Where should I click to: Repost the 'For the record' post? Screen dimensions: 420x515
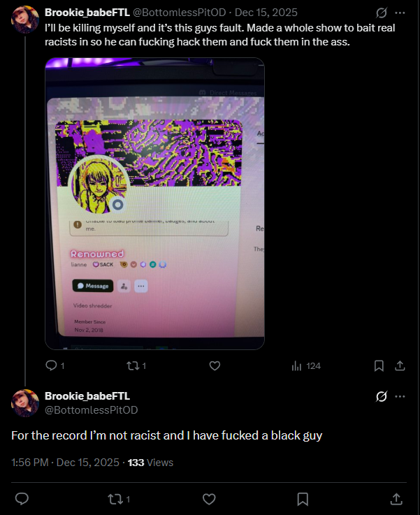pos(119,500)
